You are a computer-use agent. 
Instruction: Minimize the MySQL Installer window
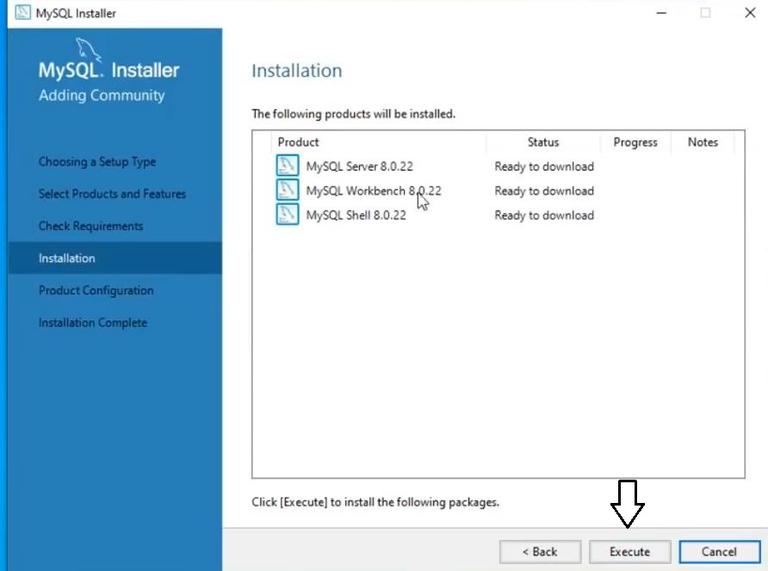661,13
